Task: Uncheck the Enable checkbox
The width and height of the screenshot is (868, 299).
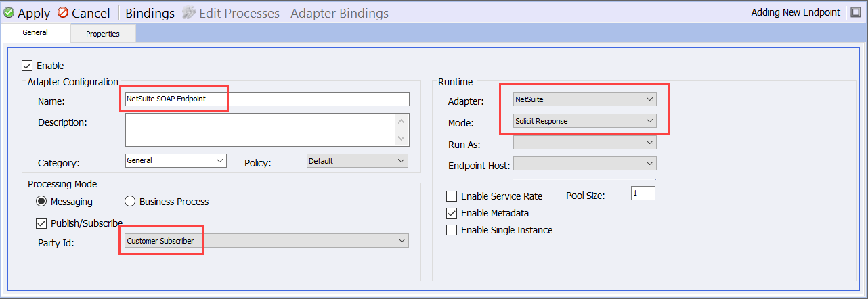Action: [27, 66]
